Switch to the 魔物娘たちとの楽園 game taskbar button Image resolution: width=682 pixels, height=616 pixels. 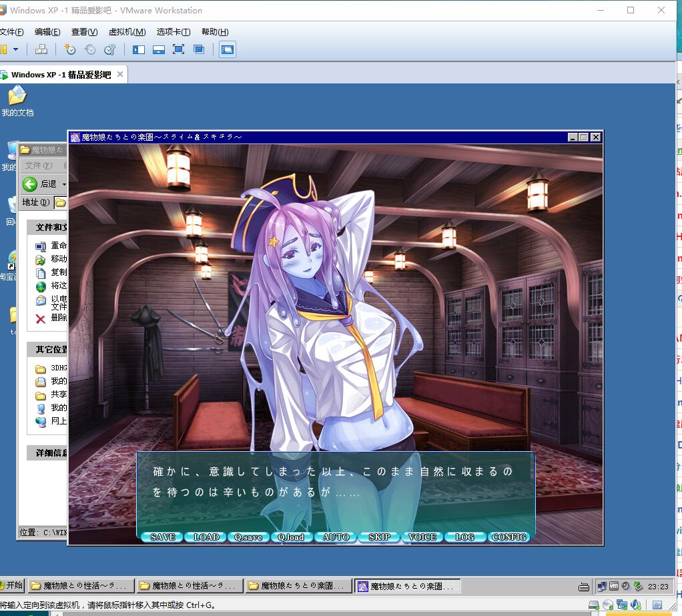click(x=408, y=586)
